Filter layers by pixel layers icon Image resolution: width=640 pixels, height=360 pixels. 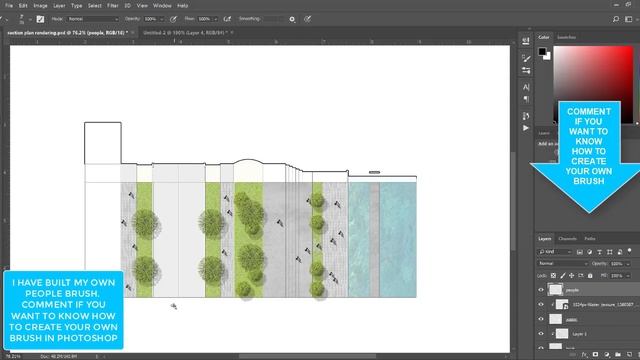tap(580, 252)
